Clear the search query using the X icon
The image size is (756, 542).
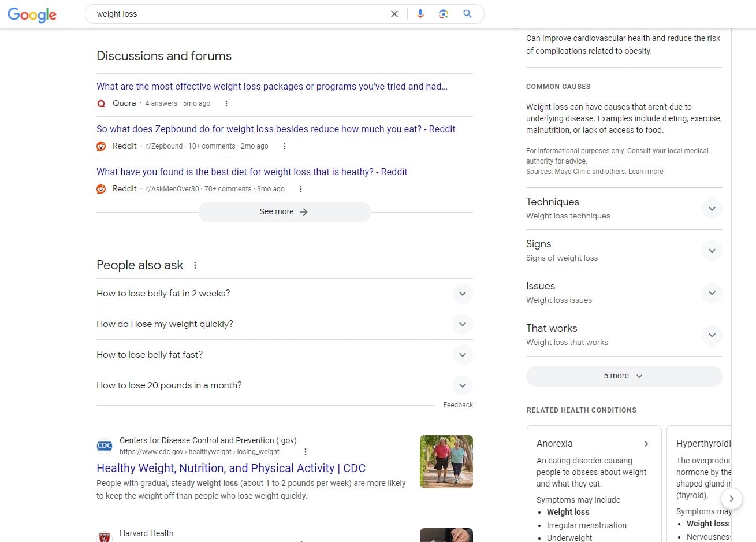(x=394, y=13)
